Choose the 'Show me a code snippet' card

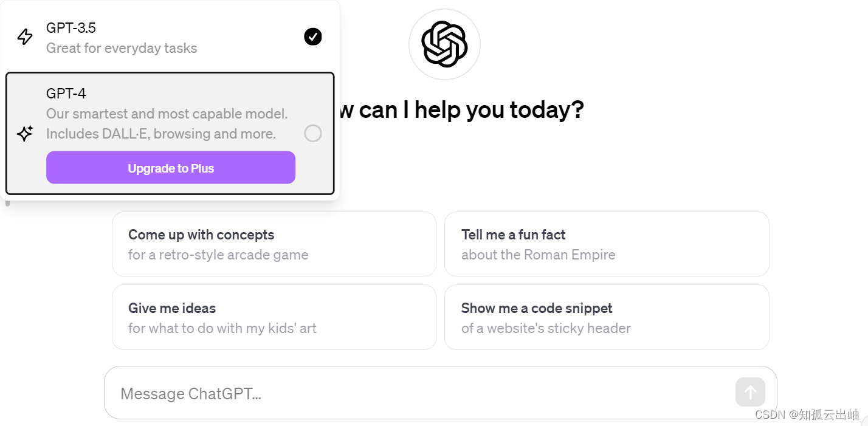point(607,317)
